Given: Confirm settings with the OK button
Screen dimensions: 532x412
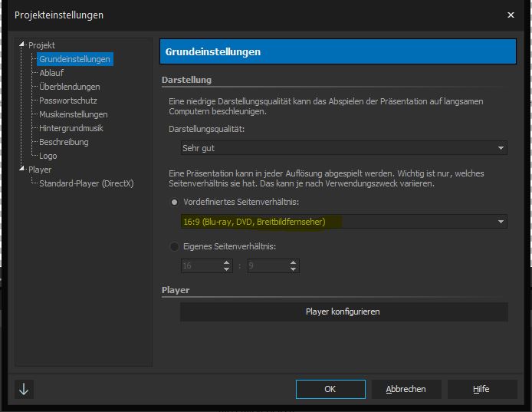Looking at the screenshot, I should point(330,389).
